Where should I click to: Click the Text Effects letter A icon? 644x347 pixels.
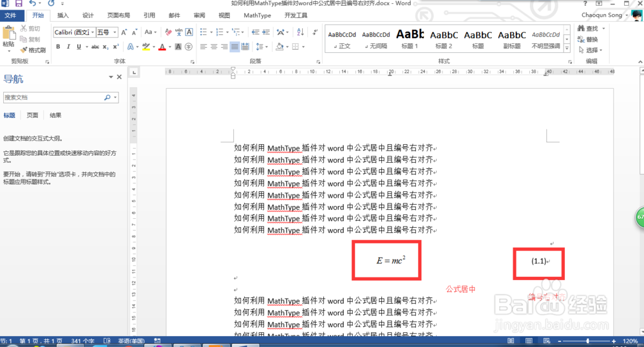130,47
